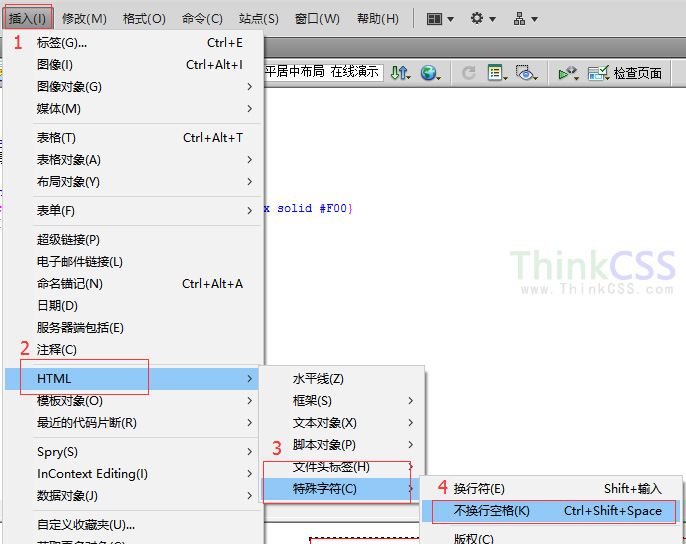Choose 不换行空格(K) special character
Screen dimensions: 686x544
coord(551,511)
